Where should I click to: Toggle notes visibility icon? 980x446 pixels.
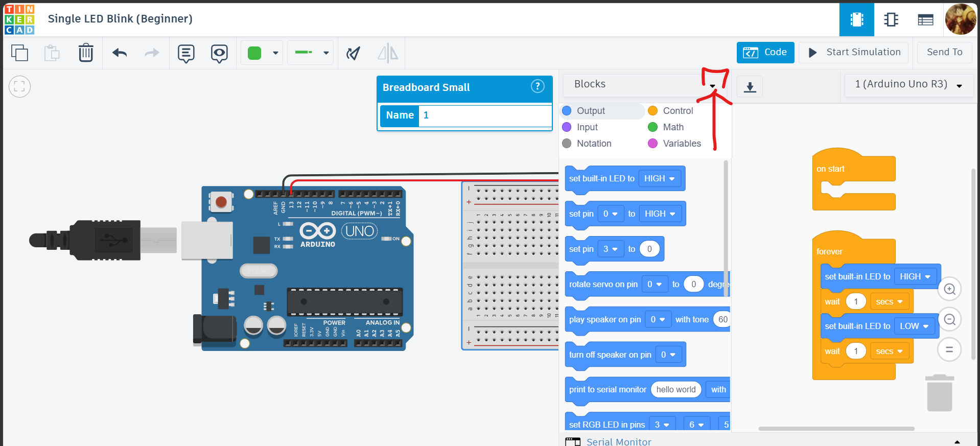pos(219,53)
